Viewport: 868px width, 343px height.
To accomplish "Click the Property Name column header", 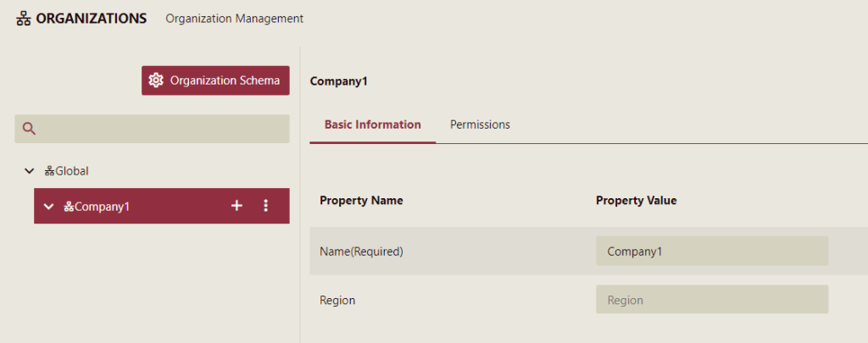I will 361,201.
